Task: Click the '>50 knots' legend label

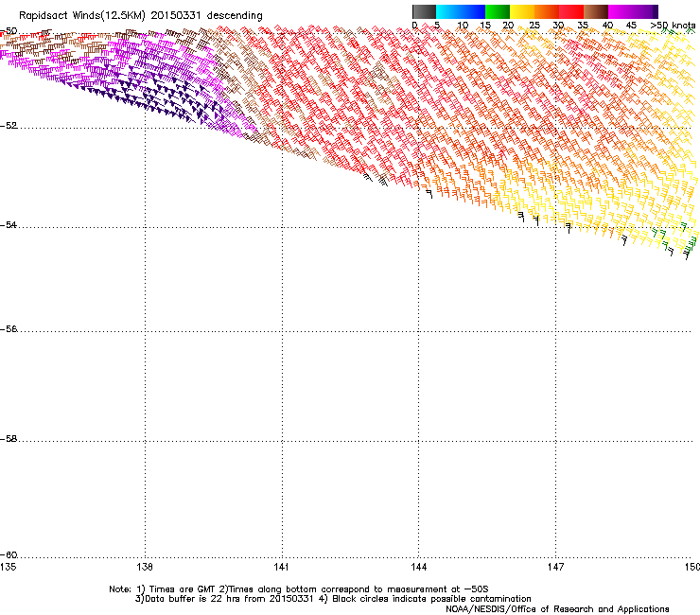Action: tap(673, 26)
